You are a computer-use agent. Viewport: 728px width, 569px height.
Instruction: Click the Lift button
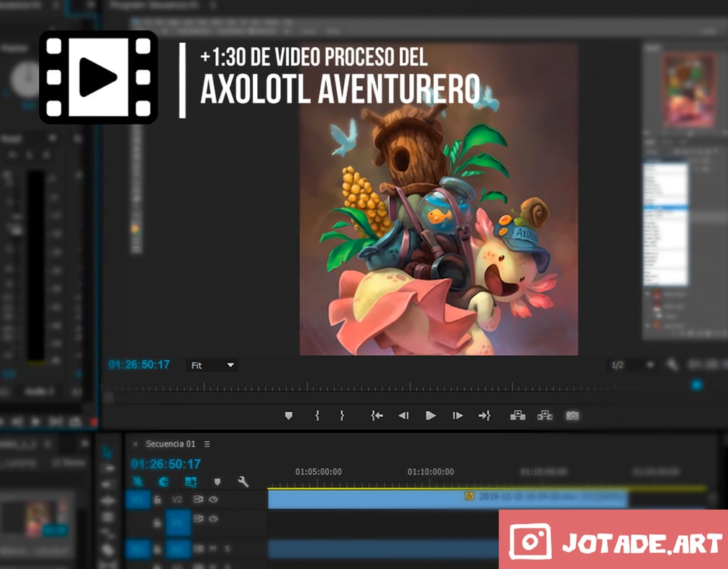pyautogui.click(x=518, y=416)
